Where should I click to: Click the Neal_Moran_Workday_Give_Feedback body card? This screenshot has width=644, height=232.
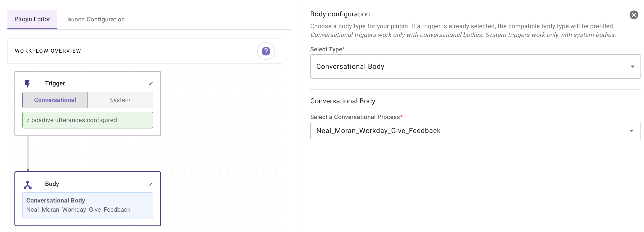click(87, 205)
